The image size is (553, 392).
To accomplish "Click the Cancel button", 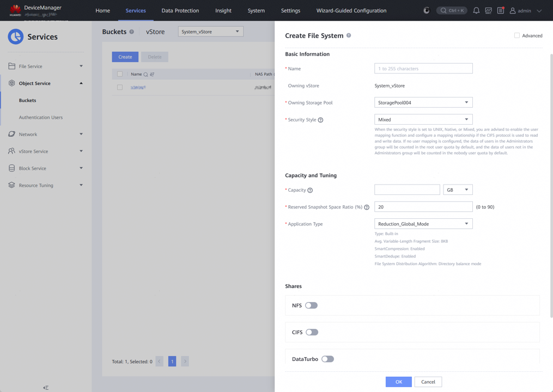I will pos(428,382).
